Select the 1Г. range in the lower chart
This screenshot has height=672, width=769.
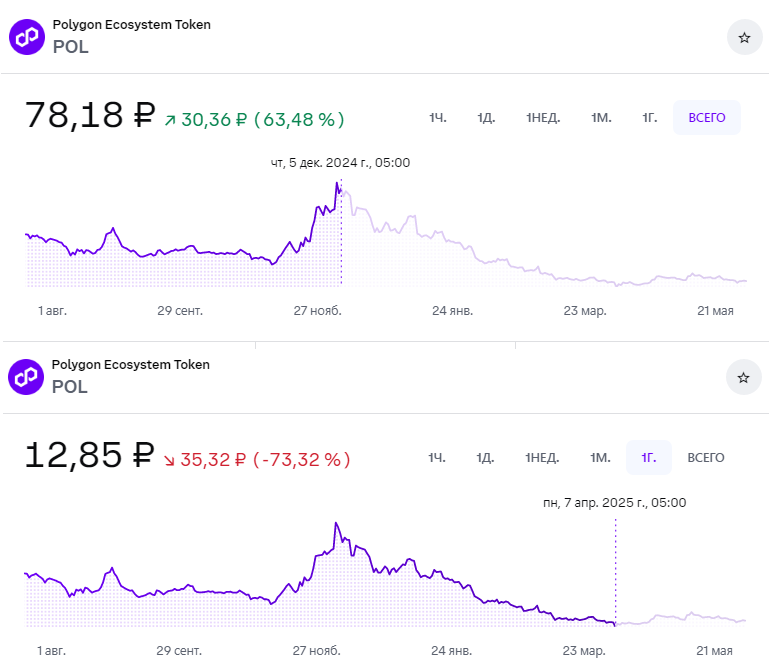(x=649, y=458)
